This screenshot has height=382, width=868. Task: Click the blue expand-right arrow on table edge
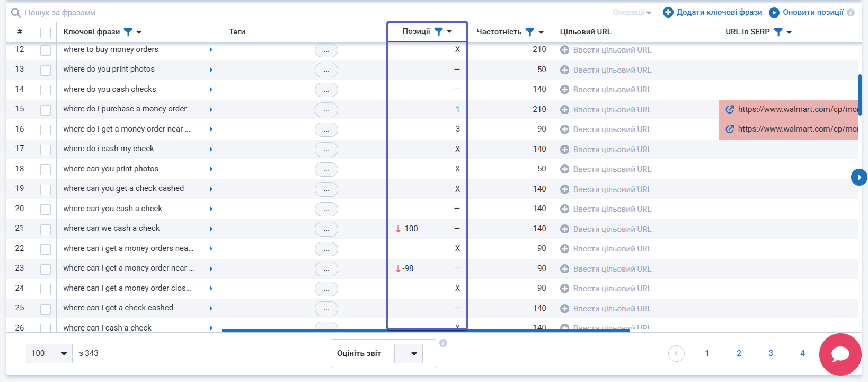point(859,177)
